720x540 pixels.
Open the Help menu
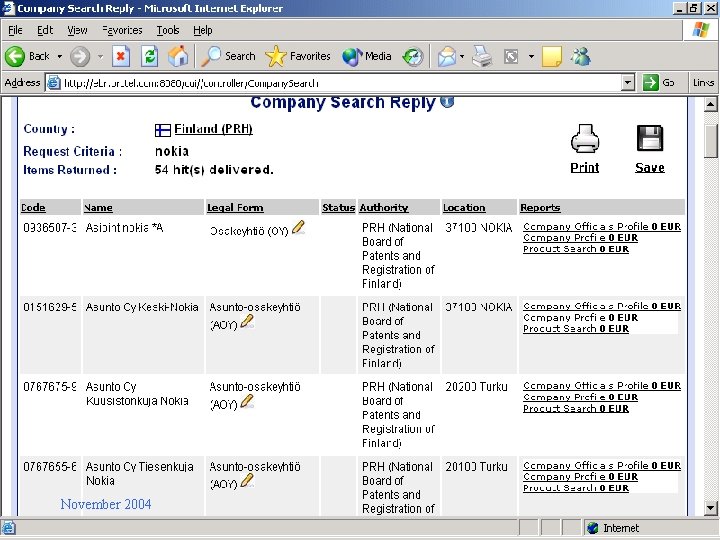[202, 30]
